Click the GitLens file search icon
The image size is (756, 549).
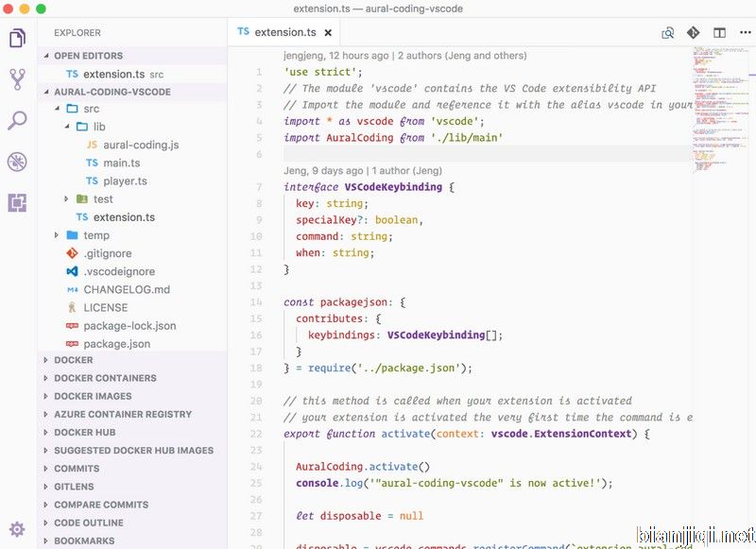pyautogui.click(x=668, y=33)
